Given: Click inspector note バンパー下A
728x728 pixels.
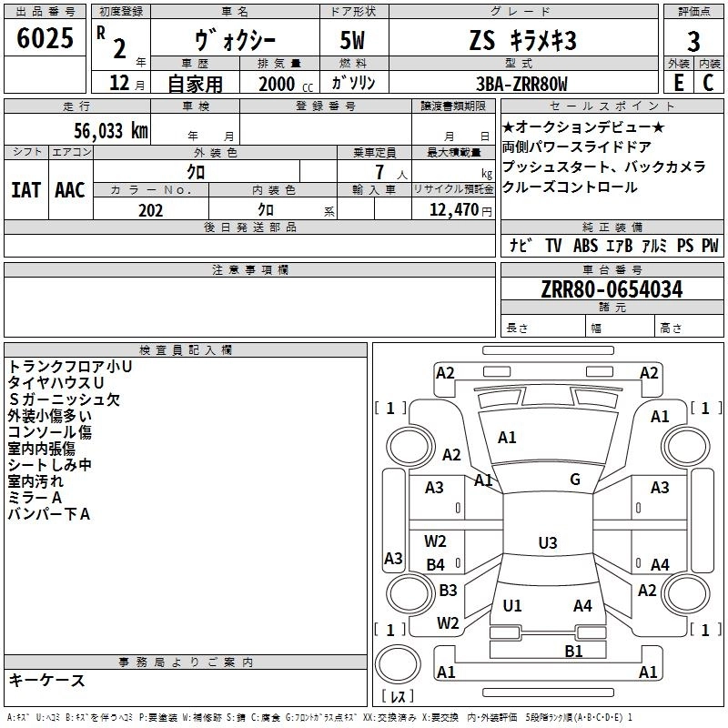Looking at the screenshot, I should [x=49, y=514].
